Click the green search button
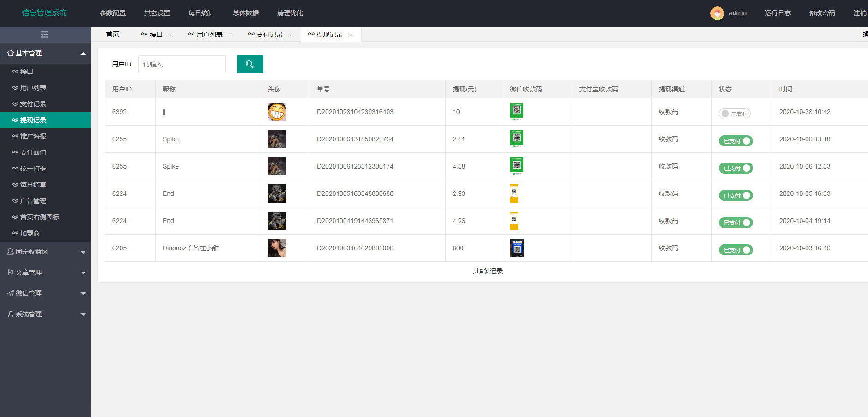Viewport: 868px width, 417px height. point(250,64)
